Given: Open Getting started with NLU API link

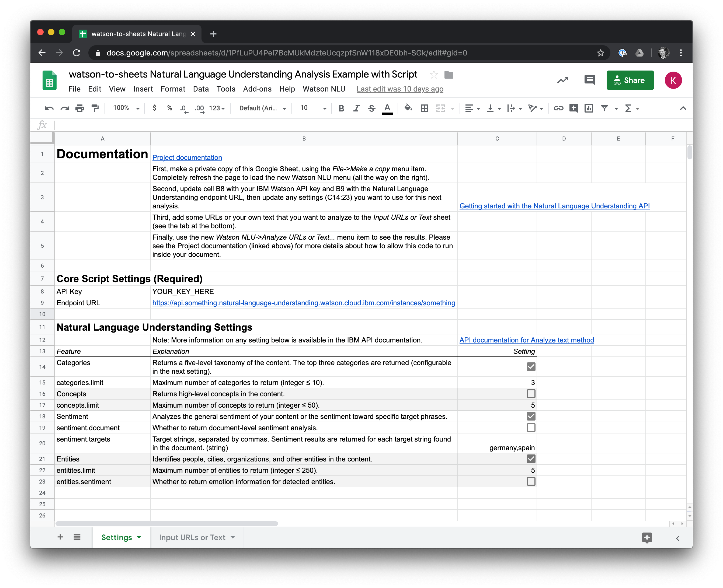Looking at the screenshot, I should pyautogui.click(x=554, y=206).
